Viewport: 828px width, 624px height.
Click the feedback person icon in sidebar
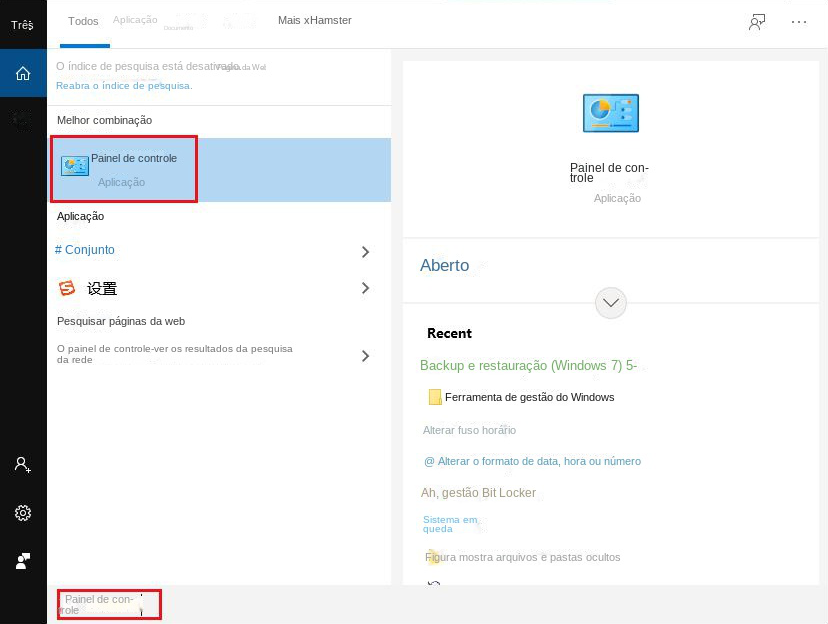click(x=23, y=561)
